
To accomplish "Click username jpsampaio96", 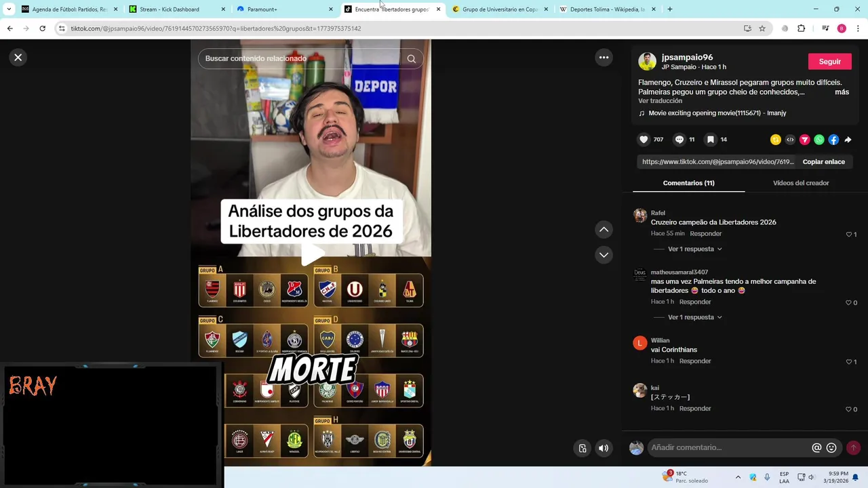I will (687, 58).
